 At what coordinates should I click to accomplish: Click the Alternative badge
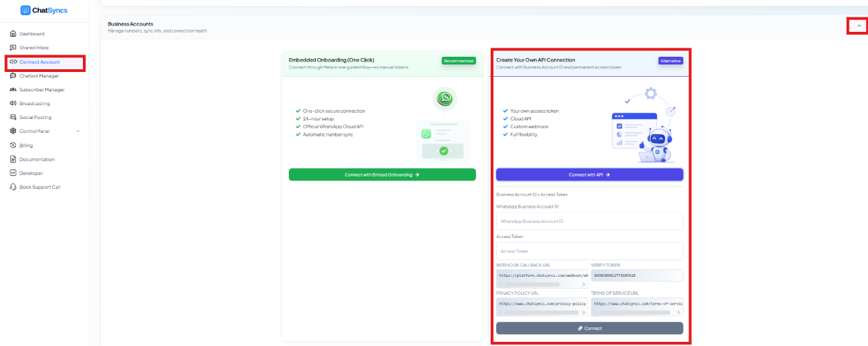click(x=671, y=61)
